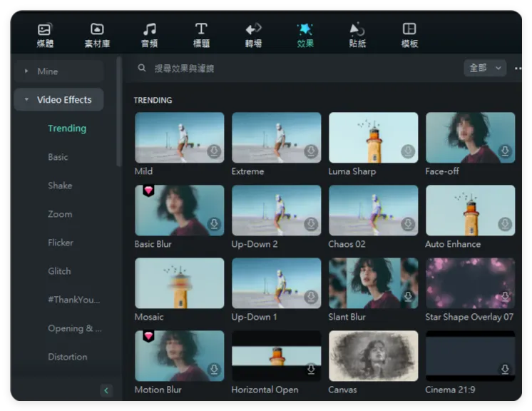The height and width of the screenshot is (411, 532).
Task: Select the Extreme effect thumbnail
Action: (x=277, y=138)
